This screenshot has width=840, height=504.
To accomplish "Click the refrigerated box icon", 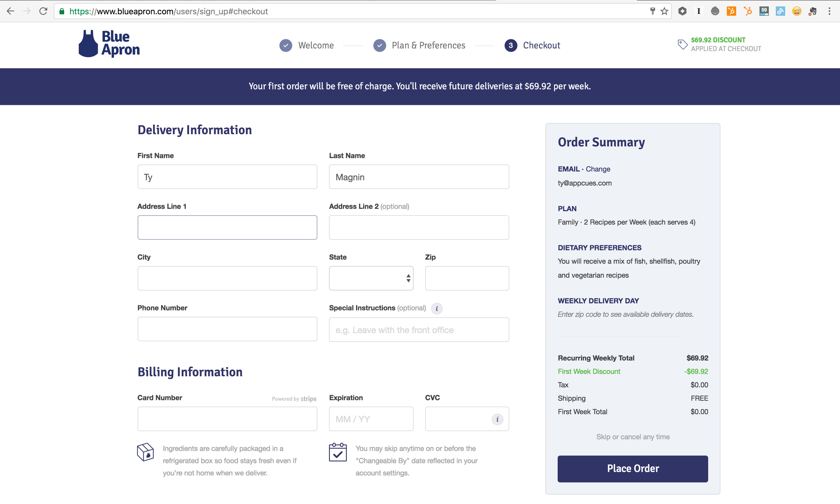I will point(145,452).
